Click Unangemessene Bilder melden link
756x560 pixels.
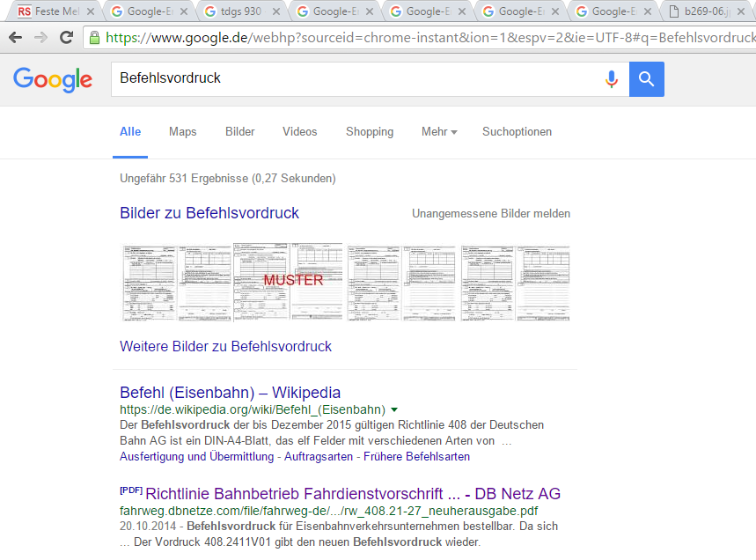[491, 214]
